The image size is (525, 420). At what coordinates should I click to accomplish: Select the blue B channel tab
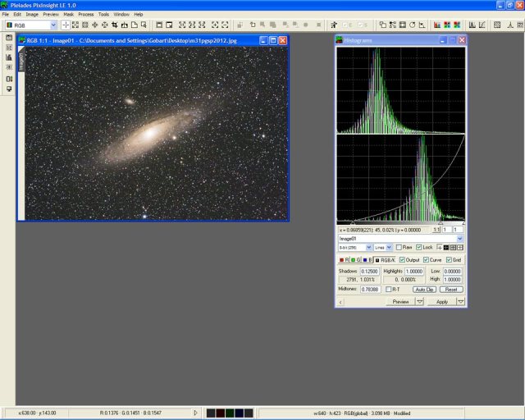(x=366, y=260)
